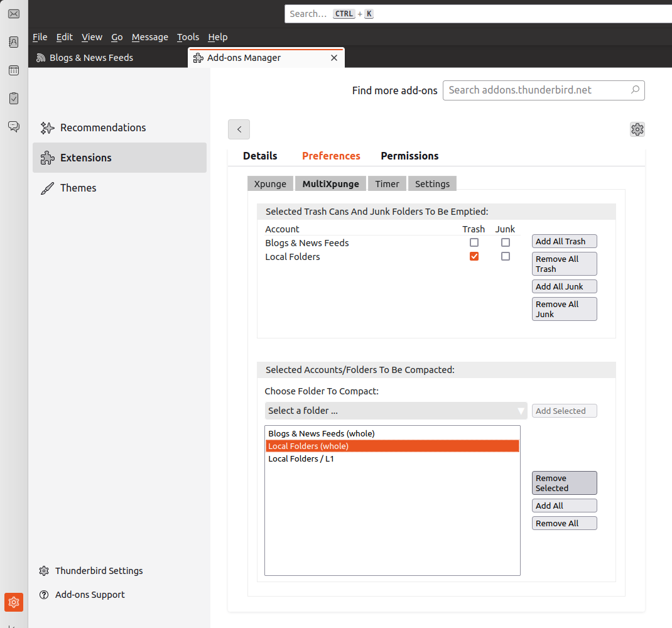
Task: Open the Address Book space icon
Action: click(14, 42)
